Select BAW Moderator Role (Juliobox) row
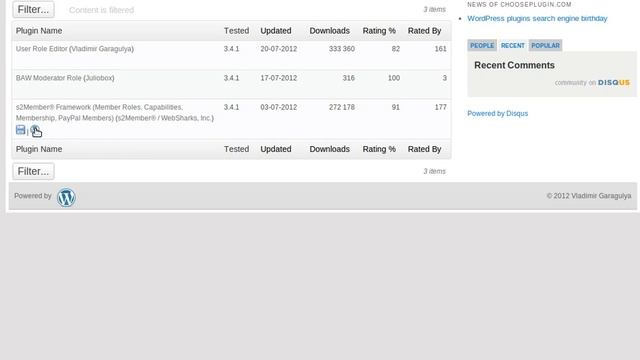640x360 pixels. coord(231,84)
